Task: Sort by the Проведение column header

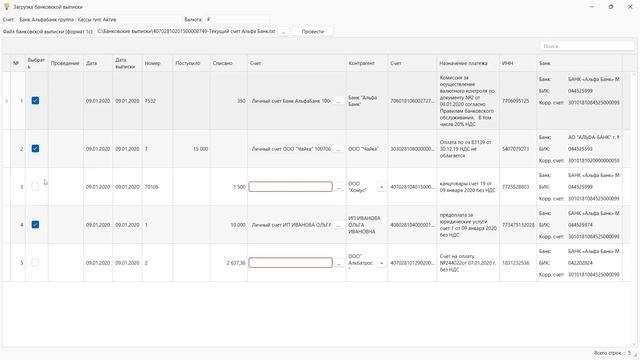Action: [x=65, y=63]
